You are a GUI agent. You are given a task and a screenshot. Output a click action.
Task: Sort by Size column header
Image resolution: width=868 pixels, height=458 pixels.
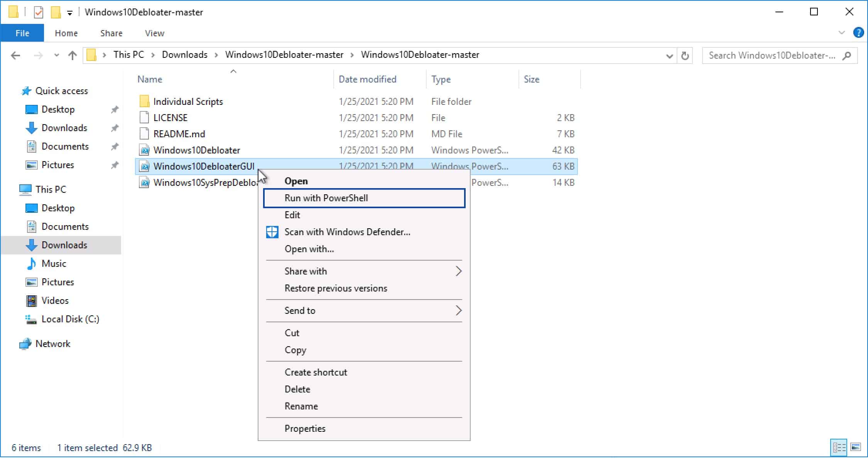click(532, 79)
